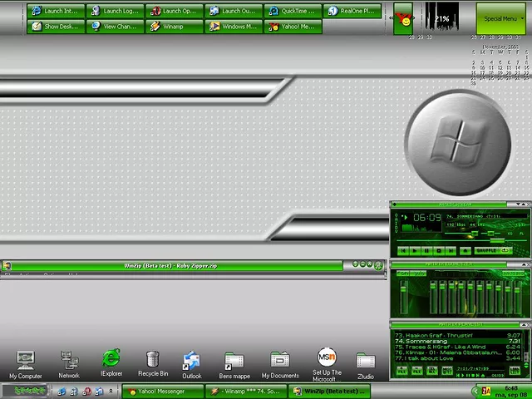Open the Outlook desktop shortcut
This screenshot has height=399, width=532.
pyautogui.click(x=192, y=361)
